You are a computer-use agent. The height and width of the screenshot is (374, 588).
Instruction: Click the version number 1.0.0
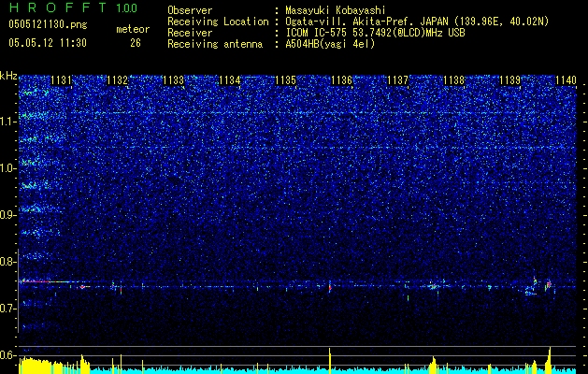(127, 7)
